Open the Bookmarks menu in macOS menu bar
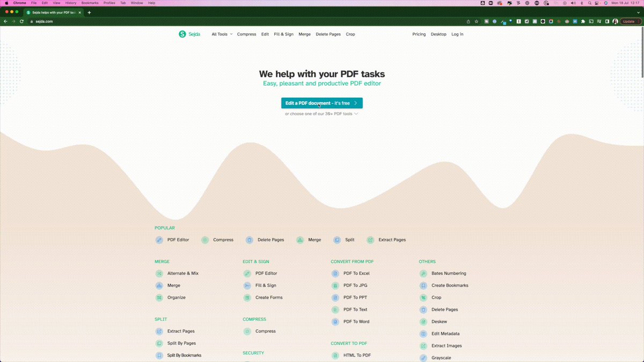Viewport: 644px width, 362px height. coord(90,3)
